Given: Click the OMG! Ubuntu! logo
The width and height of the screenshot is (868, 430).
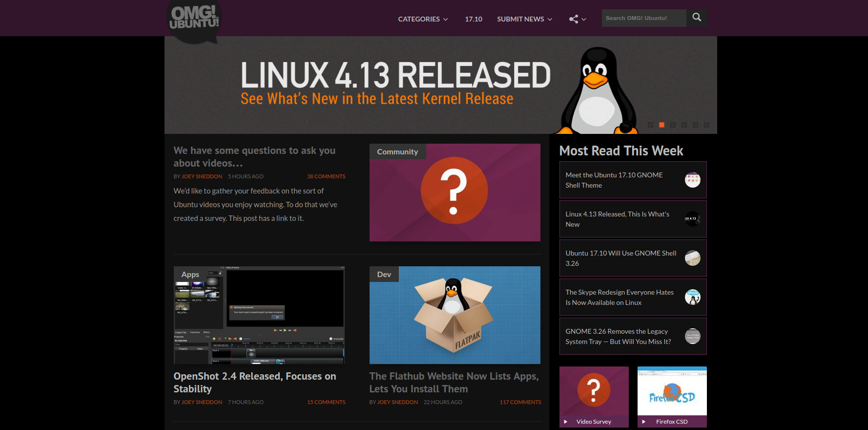Looking at the screenshot, I should pyautogui.click(x=194, y=21).
